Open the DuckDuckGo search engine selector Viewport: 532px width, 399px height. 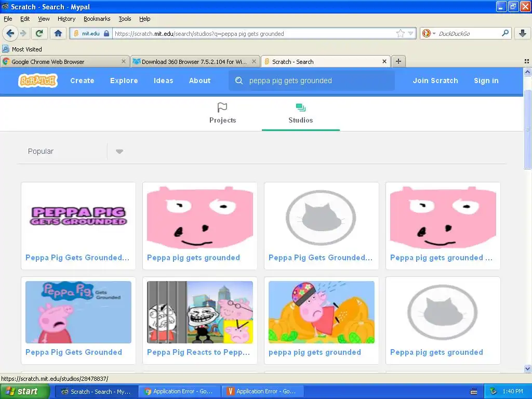(429, 33)
